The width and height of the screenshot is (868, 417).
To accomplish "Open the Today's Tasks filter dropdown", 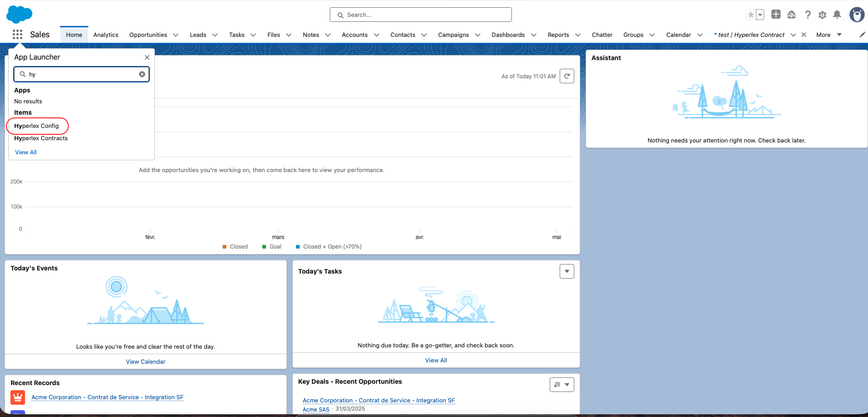I will 567,271.
